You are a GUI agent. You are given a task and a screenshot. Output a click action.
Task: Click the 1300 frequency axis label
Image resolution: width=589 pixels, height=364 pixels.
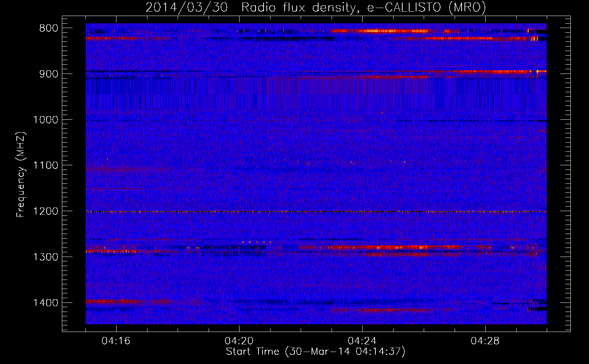(x=46, y=257)
